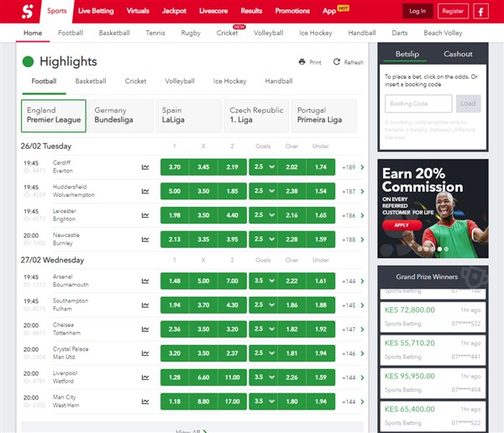Go to Live Betting in top menu
The width and height of the screenshot is (504, 433).
(x=96, y=11)
